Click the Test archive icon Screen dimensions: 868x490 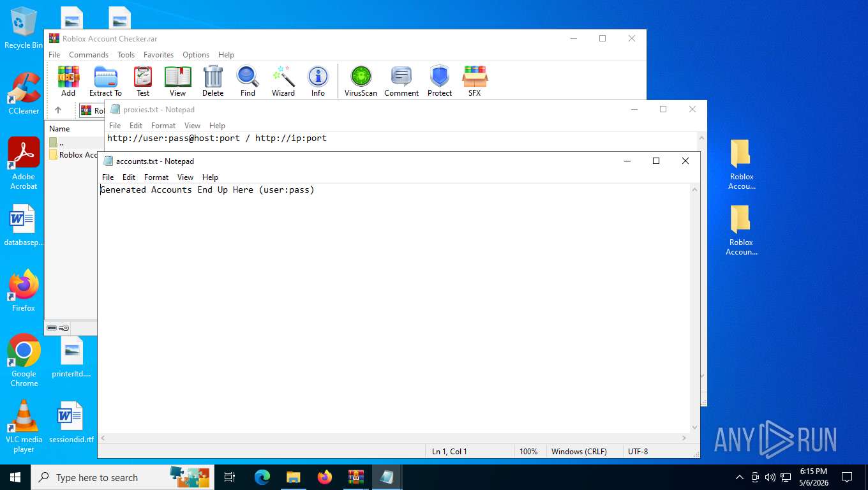point(143,81)
